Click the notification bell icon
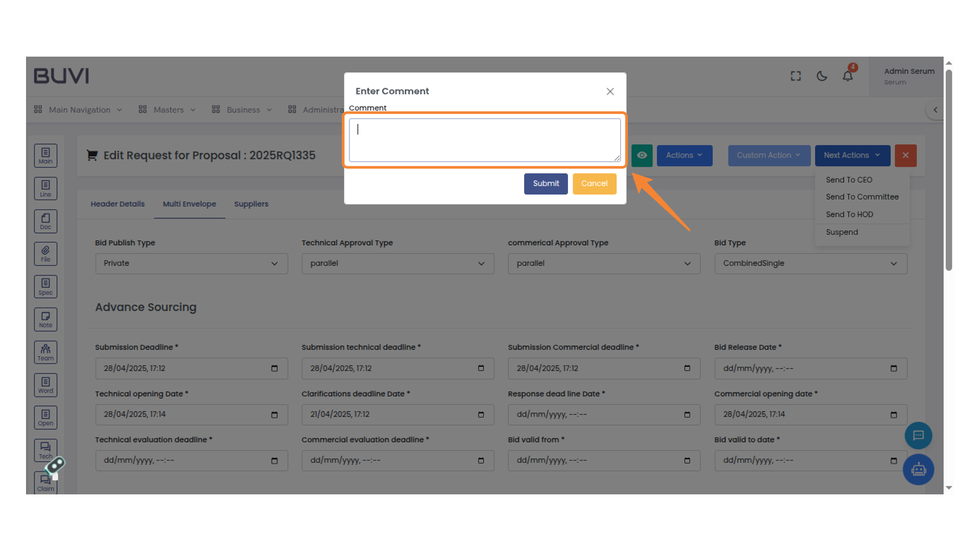 [x=848, y=76]
